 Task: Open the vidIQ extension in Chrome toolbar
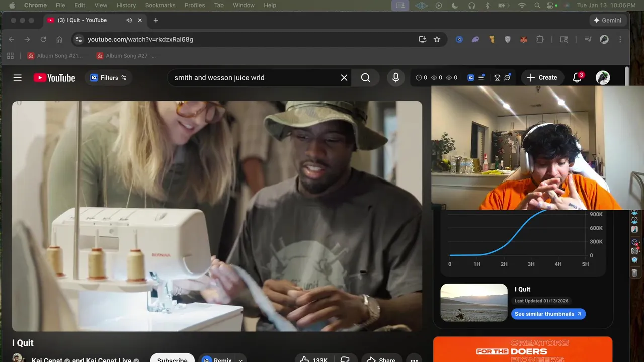coord(459,39)
